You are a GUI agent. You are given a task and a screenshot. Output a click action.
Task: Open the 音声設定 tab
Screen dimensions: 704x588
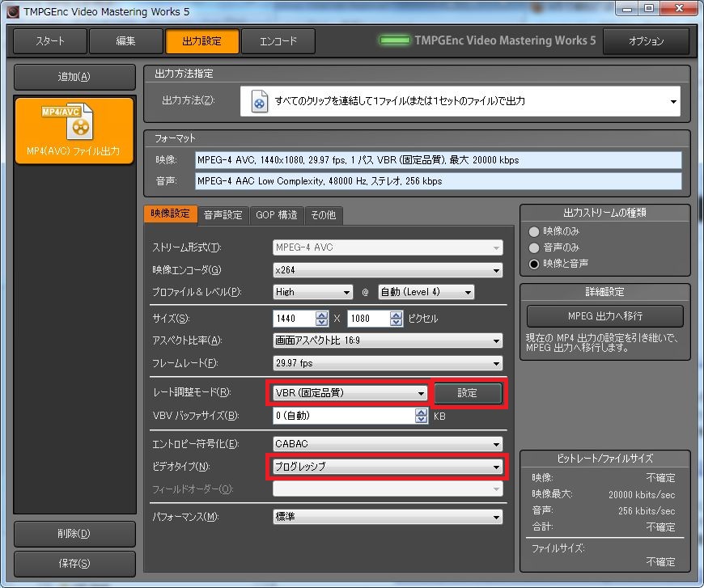pyautogui.click(x=223, y=215)
